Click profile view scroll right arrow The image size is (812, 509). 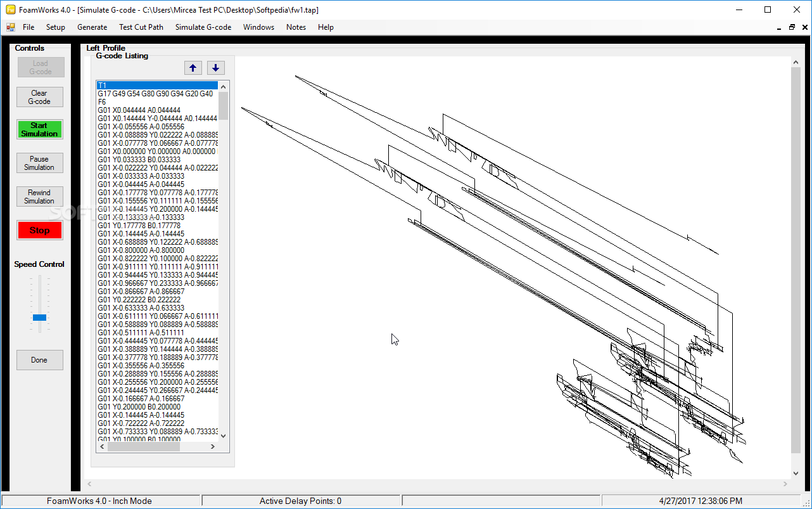tap(786, 484)
